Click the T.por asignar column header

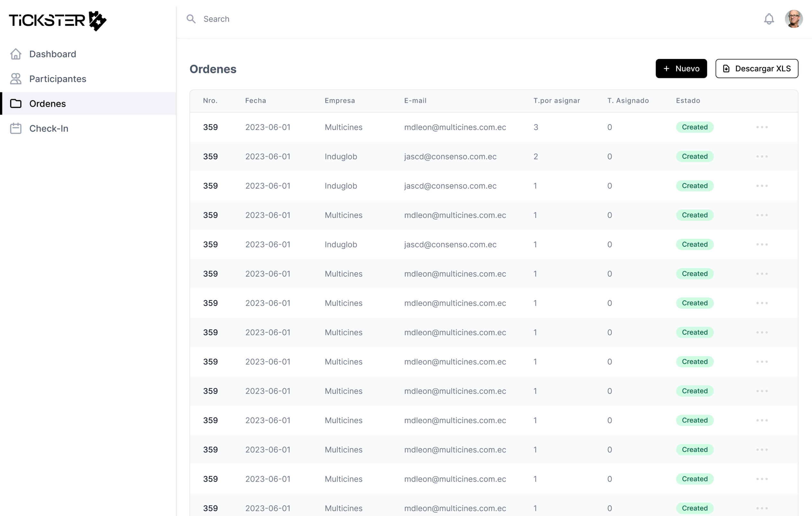pos(556,101)
